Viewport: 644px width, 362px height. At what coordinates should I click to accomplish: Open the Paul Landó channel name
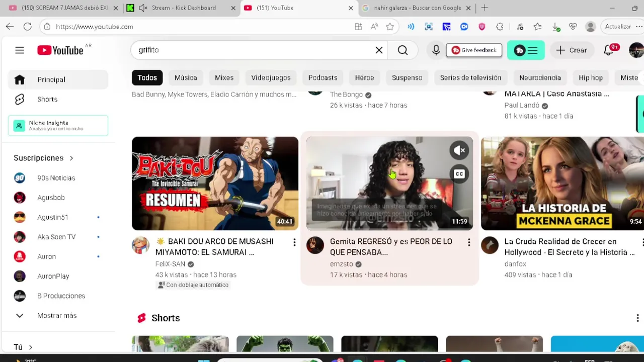[522, 105]
